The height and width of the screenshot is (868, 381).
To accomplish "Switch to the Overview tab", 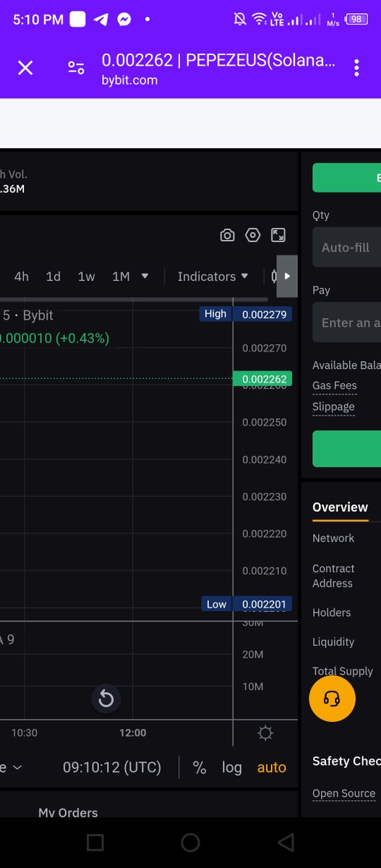I will point(340,507).
